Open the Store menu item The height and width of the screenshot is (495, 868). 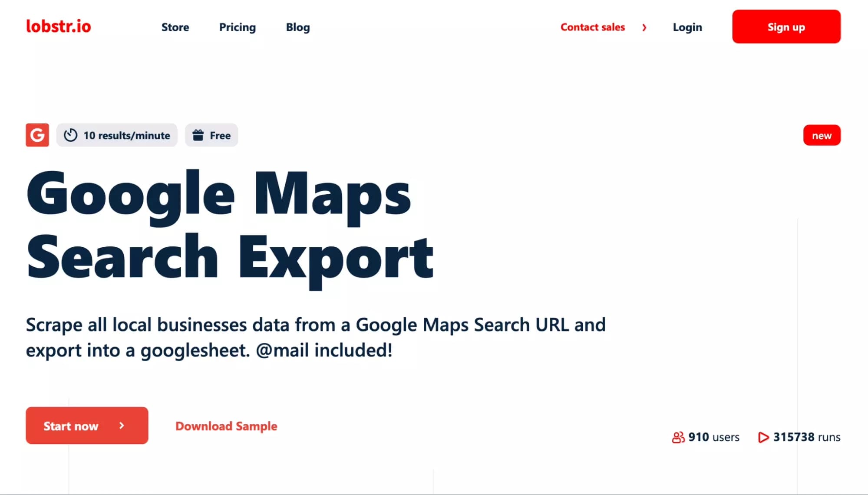[175, 27]
